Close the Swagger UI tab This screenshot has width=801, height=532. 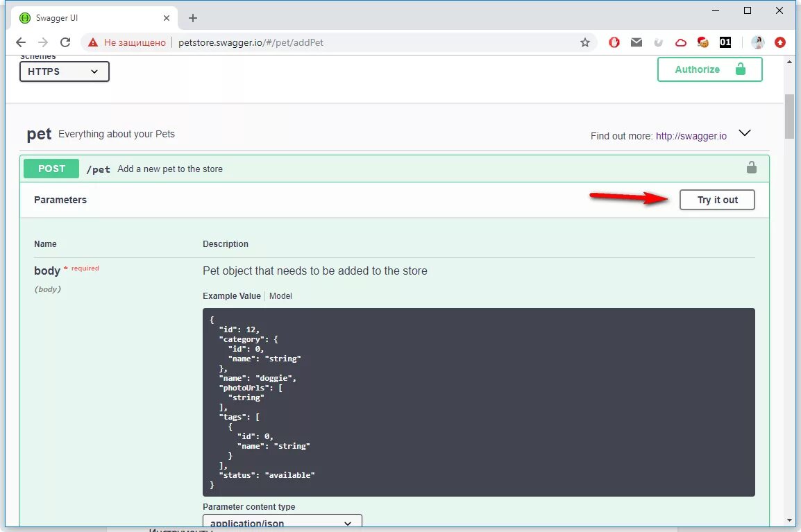166,18
